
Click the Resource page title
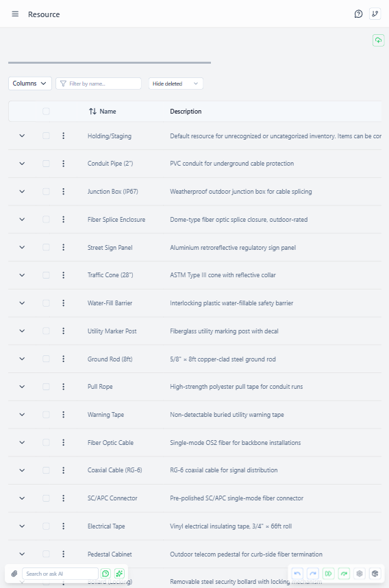click(44, 14)
